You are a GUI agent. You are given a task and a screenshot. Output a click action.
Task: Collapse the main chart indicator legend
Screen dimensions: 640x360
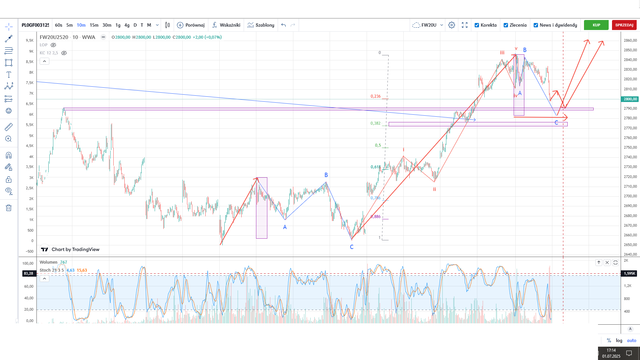coord(44,61)
